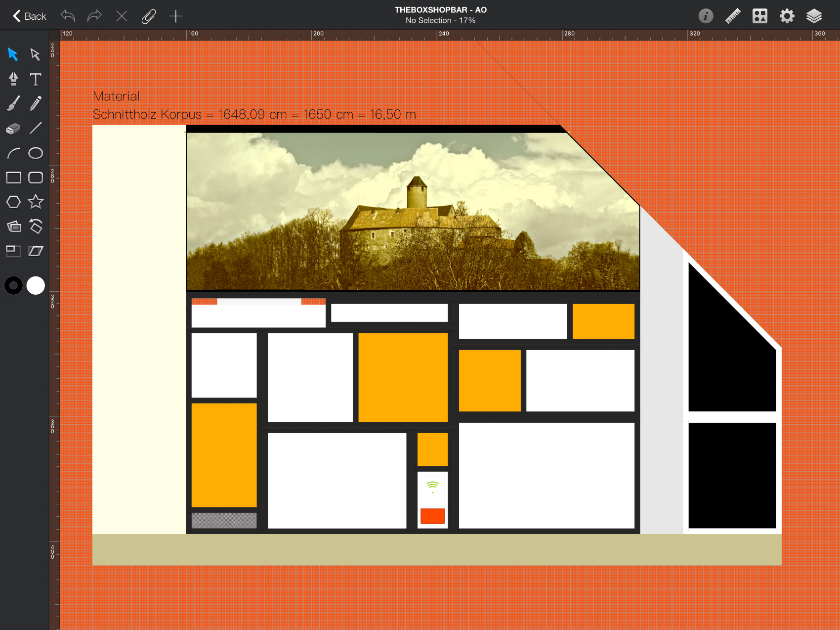Open the white fill color swatch
The image size is (840, 630).
pos(36,285)
